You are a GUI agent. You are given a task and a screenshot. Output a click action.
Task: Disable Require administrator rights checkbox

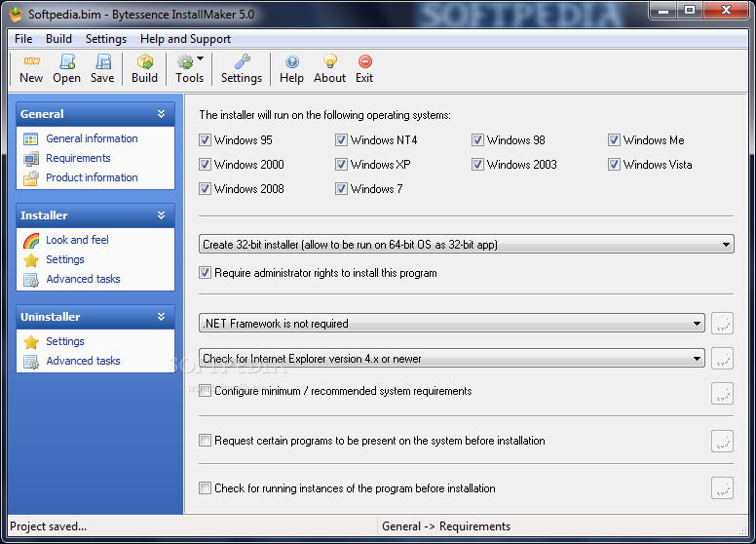click(205, 272)
